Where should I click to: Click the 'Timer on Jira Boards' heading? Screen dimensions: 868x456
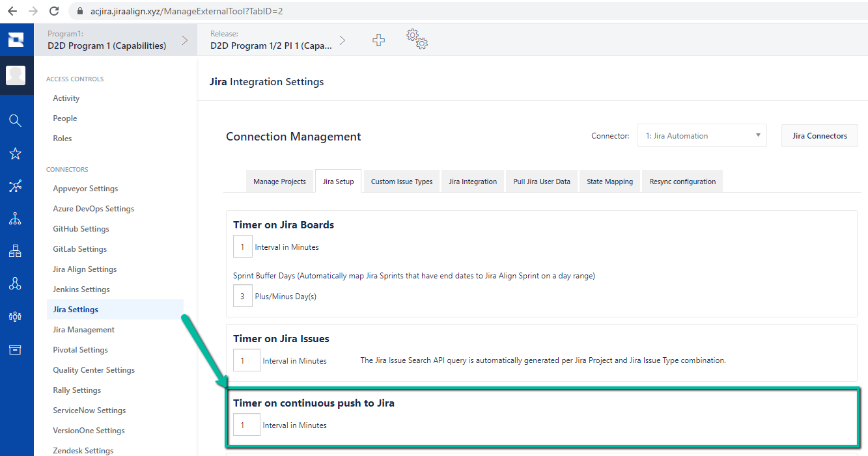click(x=284, y=225)
